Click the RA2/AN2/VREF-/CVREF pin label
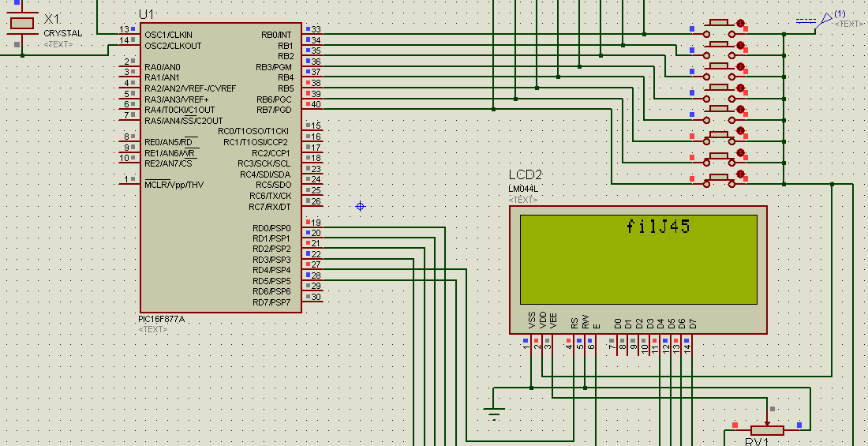Image resolution: width=868 pixels, height=446 pixels. click(190, 88)
